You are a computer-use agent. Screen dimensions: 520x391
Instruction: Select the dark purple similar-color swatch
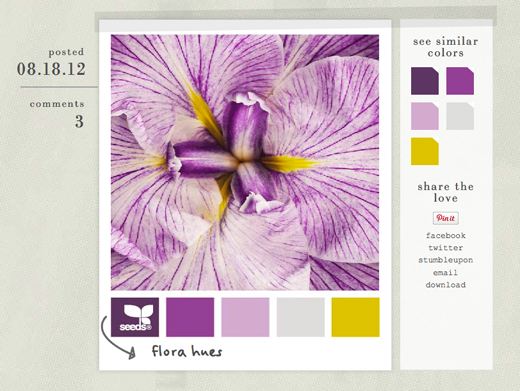click(x=425, y=81)
